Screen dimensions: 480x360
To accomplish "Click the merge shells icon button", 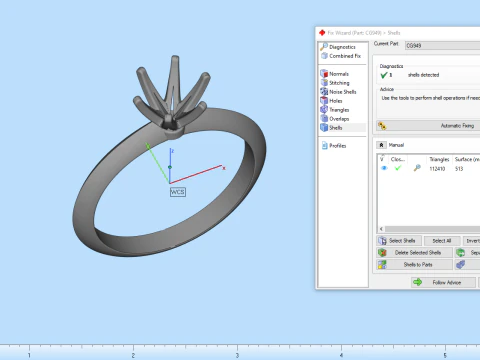I will coord(467,265).
